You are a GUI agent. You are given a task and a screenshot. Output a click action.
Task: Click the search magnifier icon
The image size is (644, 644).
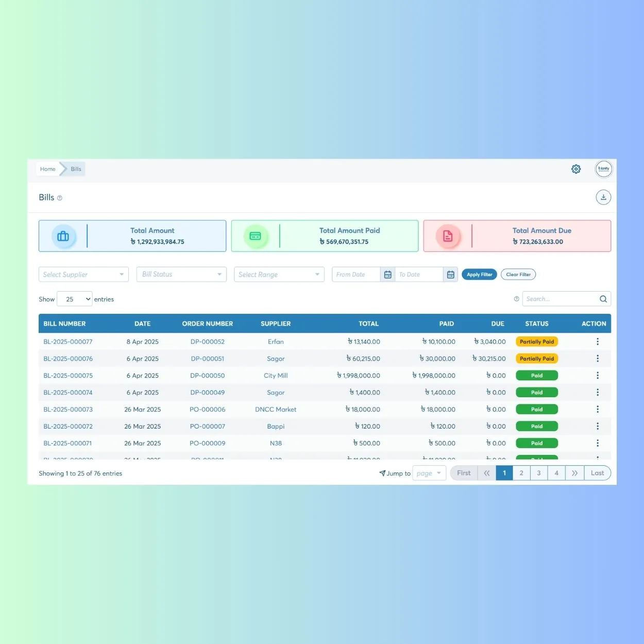pyautogui.click(x=603, y=299)
